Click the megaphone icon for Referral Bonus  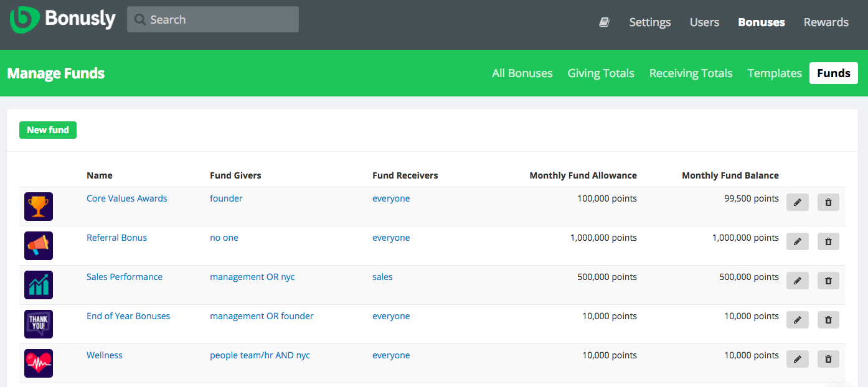pyautogui.click(x=38, y=245)
